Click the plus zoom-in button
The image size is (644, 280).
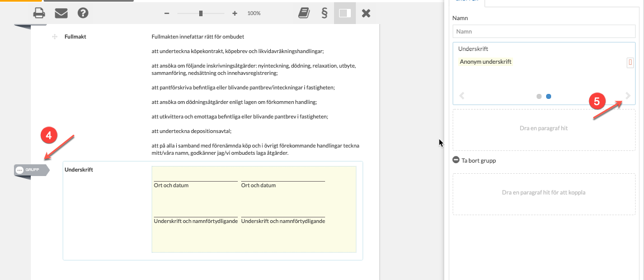tap(235, 13)
